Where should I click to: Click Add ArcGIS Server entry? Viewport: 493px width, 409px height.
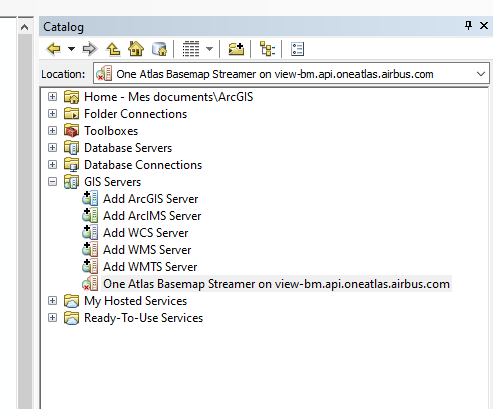150,199
